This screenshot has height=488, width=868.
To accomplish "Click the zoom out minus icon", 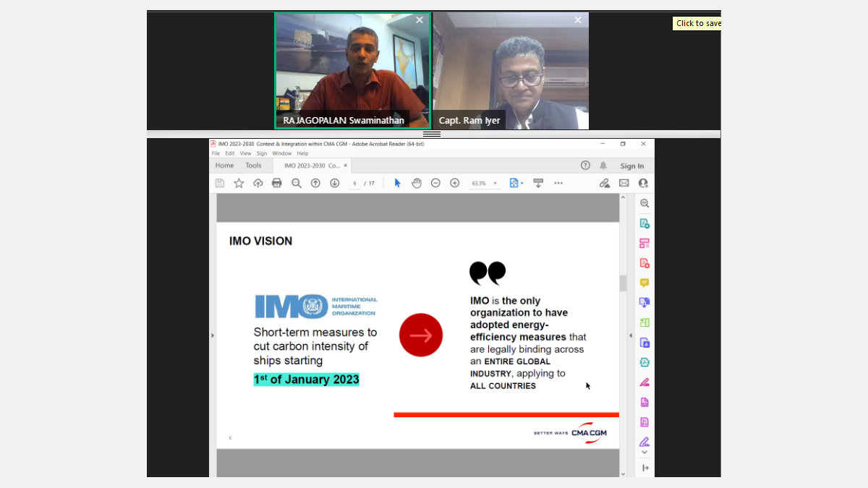I will click(x=435, y=183).
